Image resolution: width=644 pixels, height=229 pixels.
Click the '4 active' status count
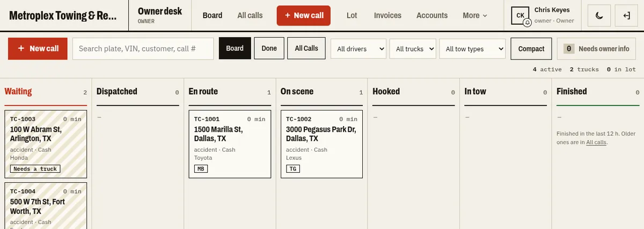pos(547,70)
